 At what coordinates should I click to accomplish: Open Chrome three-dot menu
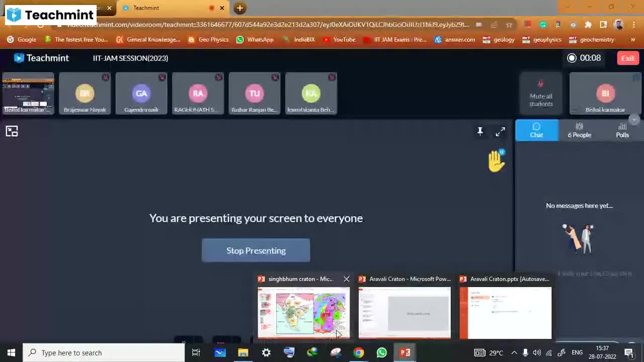pos(633,25)
